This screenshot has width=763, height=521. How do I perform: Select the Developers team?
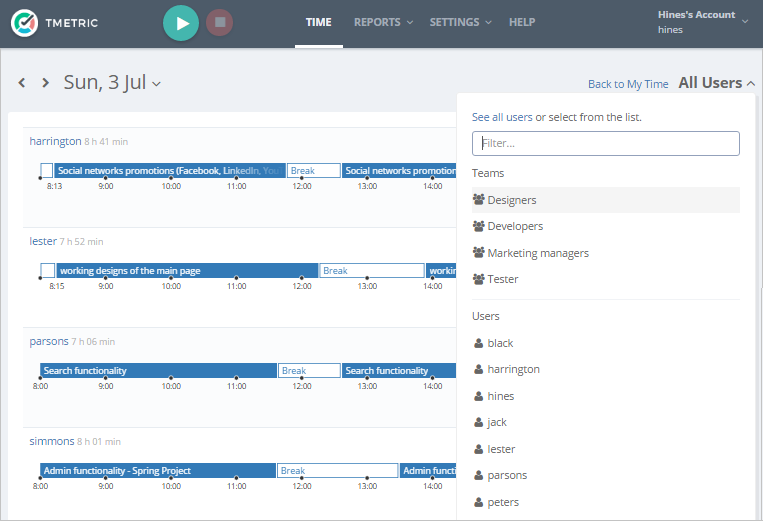click(x=606, y=226)
